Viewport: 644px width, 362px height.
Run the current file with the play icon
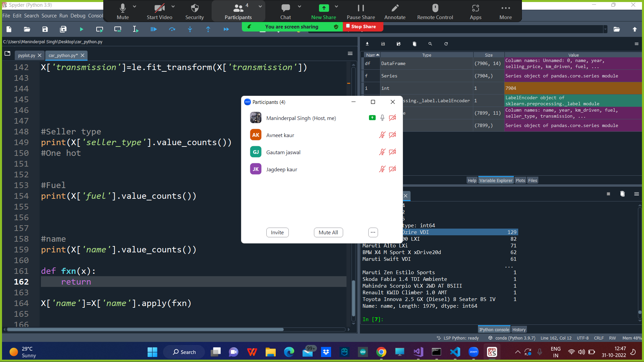pos(82,29)
